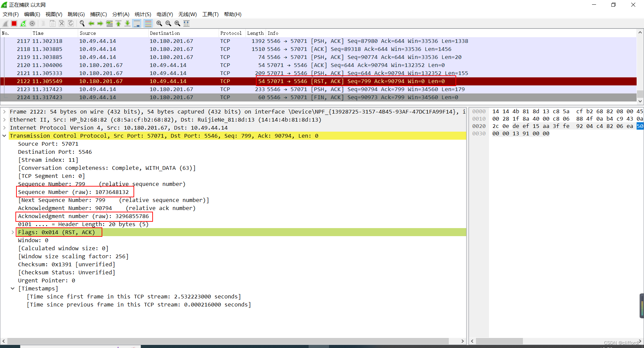The width and height of the screenshot is (644, 348).
Task: Save this capture file icon
Action: [x=53, y=23]
